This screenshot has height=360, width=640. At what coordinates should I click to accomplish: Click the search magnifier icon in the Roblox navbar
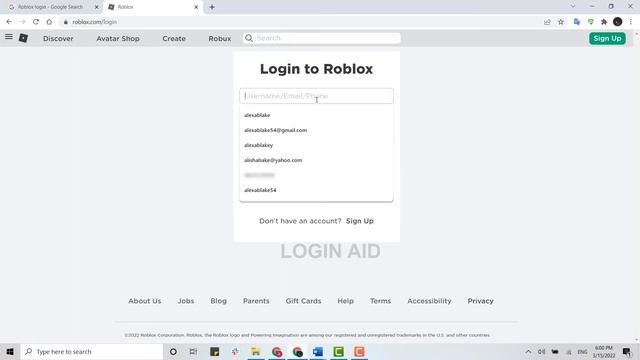click(x=249, y=38)
